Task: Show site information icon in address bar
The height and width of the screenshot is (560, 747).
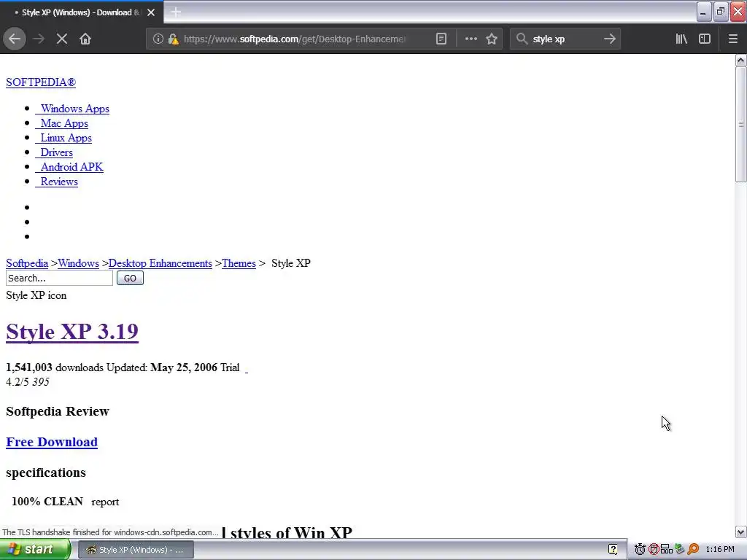Action: tap(158, 39)
